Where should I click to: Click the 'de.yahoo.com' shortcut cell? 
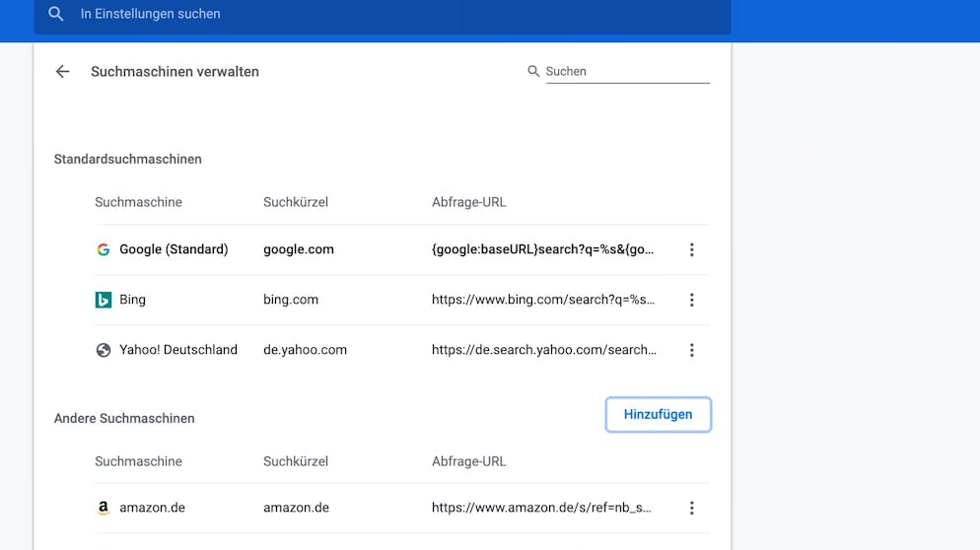click(x=305, y=349)
